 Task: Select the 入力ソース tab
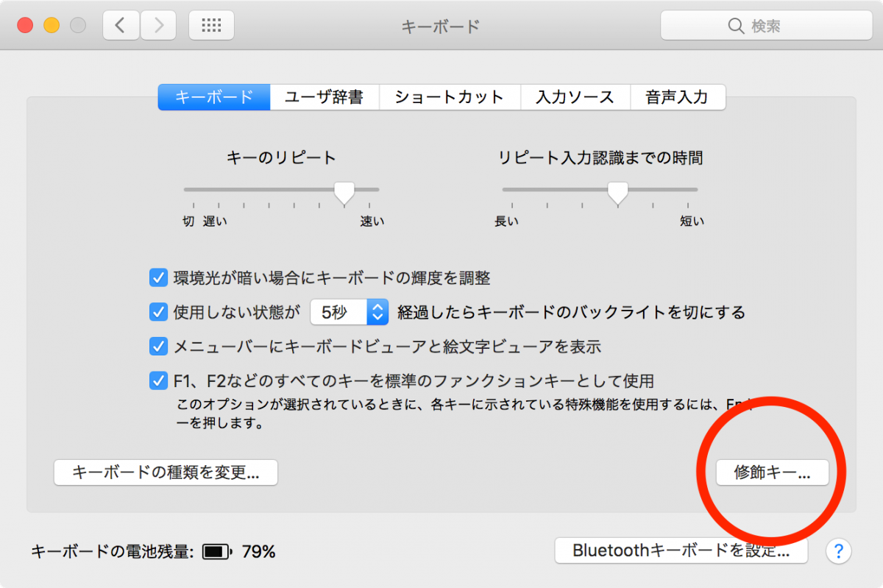click(x=575, y=96)
